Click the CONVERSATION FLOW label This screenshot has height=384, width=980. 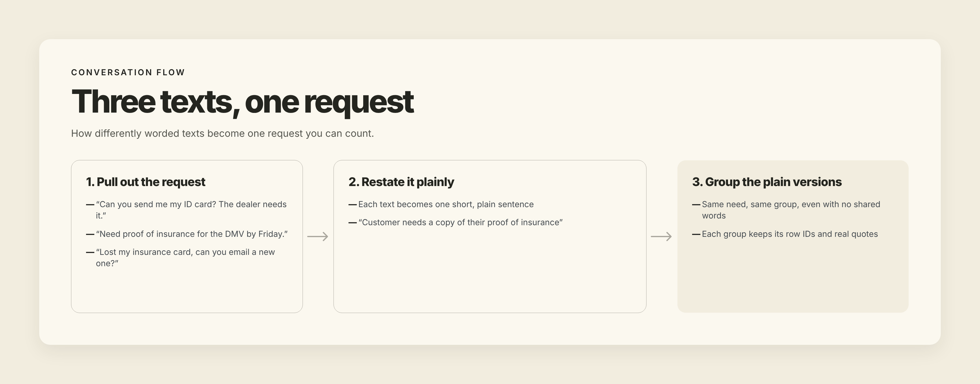pyautogui.click(x=128, y=72)
